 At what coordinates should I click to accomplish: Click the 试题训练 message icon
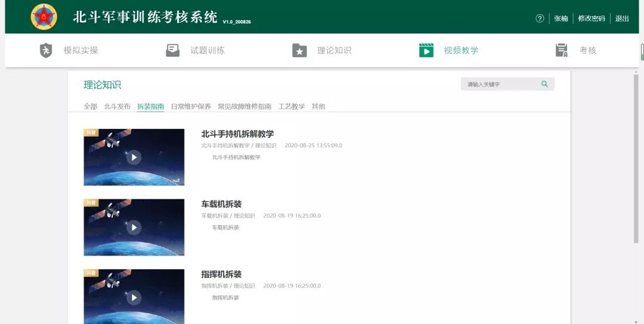pyautogui.click(x=172, y=51)
